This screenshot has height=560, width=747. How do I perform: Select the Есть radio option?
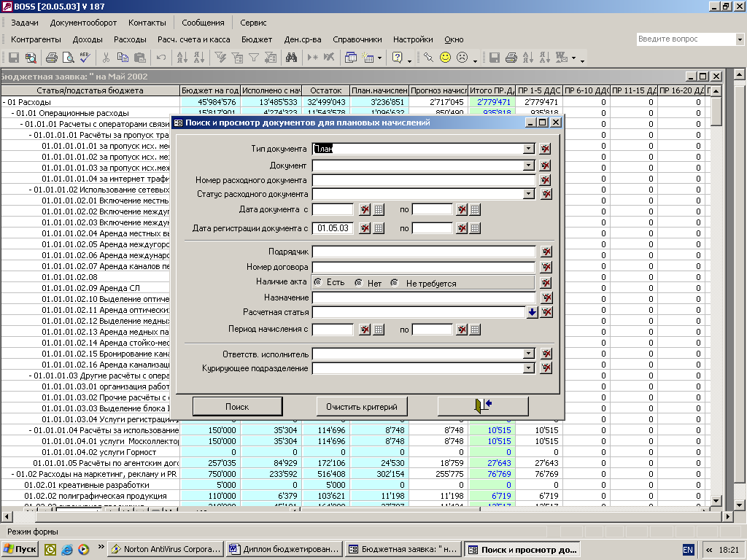click(x=318, y=283)
